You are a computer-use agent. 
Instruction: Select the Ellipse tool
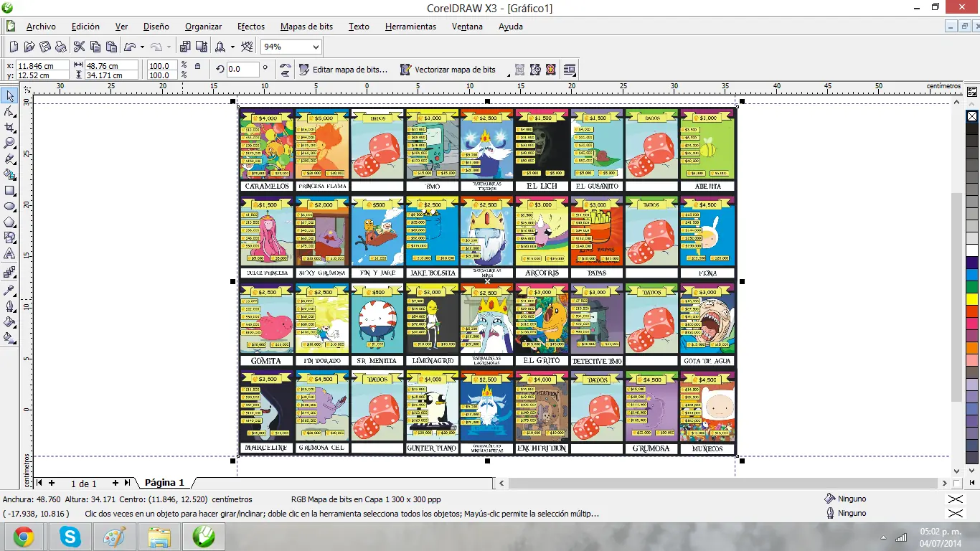click(x=10, y=207)
